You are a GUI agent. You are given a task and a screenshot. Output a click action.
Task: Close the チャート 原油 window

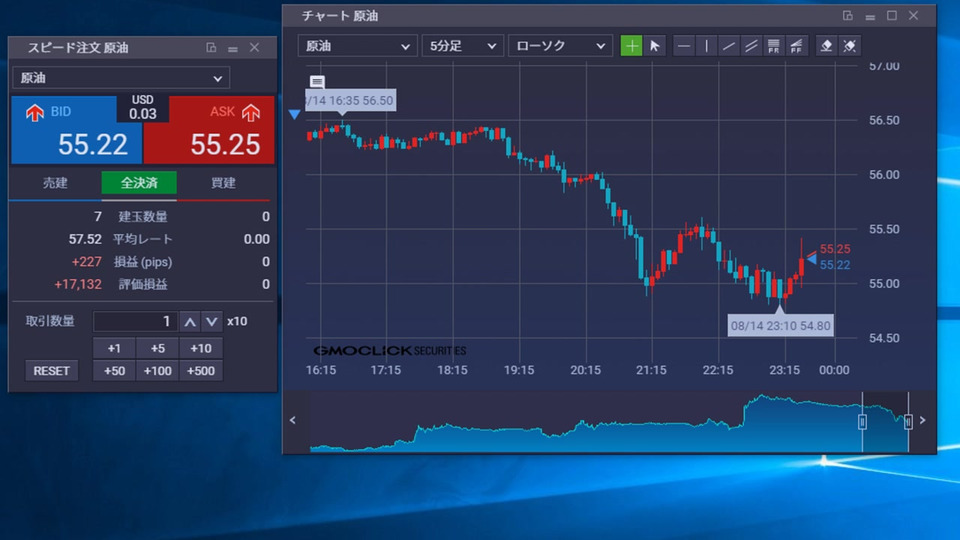pos(913,16)
